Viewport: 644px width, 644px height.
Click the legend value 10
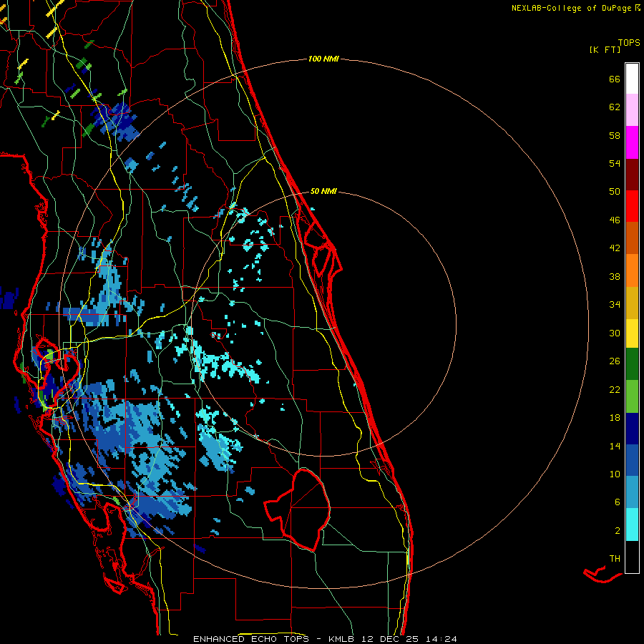pos(615,474)
